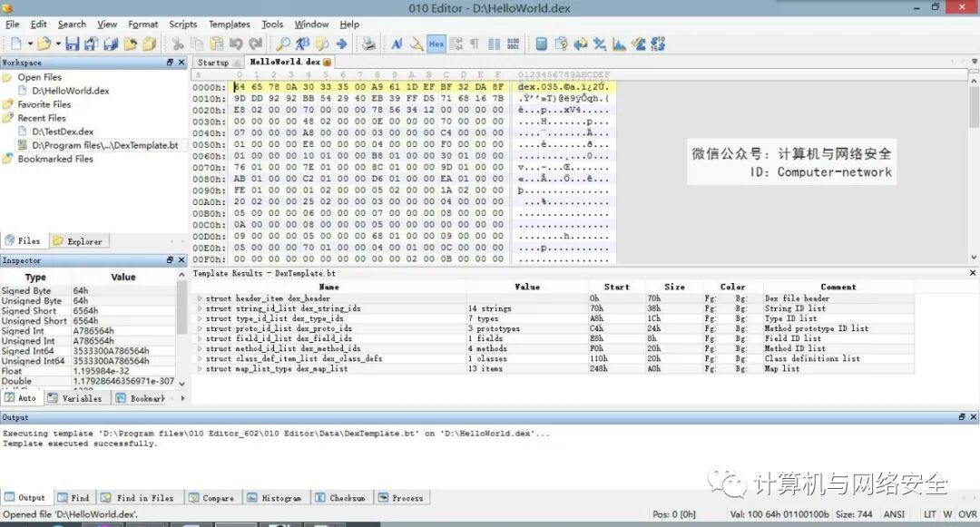This screenshot has height=527, width=980.
Task: Select D:\HelloWorld.dex in Open Files
Action: (71, 91)
